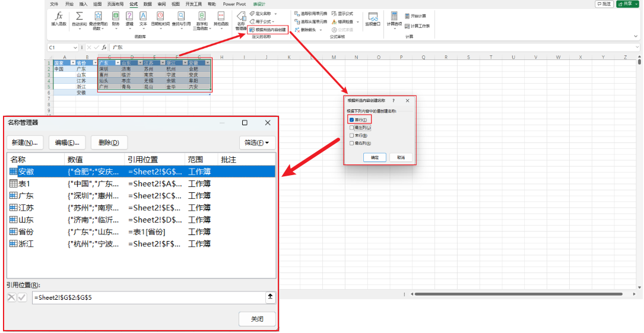The height and width of the screenshot is (333, 644).
Task: Click 追踪从属单元格 in the ribbon
Action: coord(311,21)
